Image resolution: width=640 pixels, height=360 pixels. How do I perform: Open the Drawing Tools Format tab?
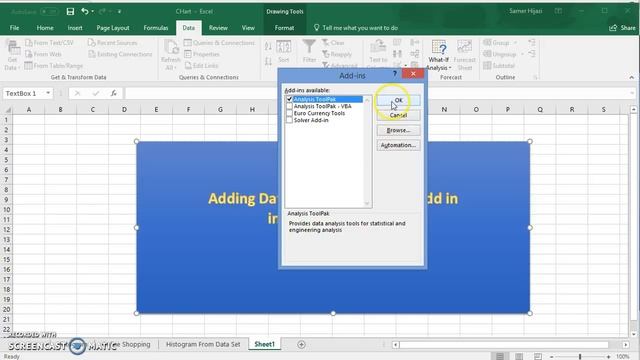coord(284,28)
